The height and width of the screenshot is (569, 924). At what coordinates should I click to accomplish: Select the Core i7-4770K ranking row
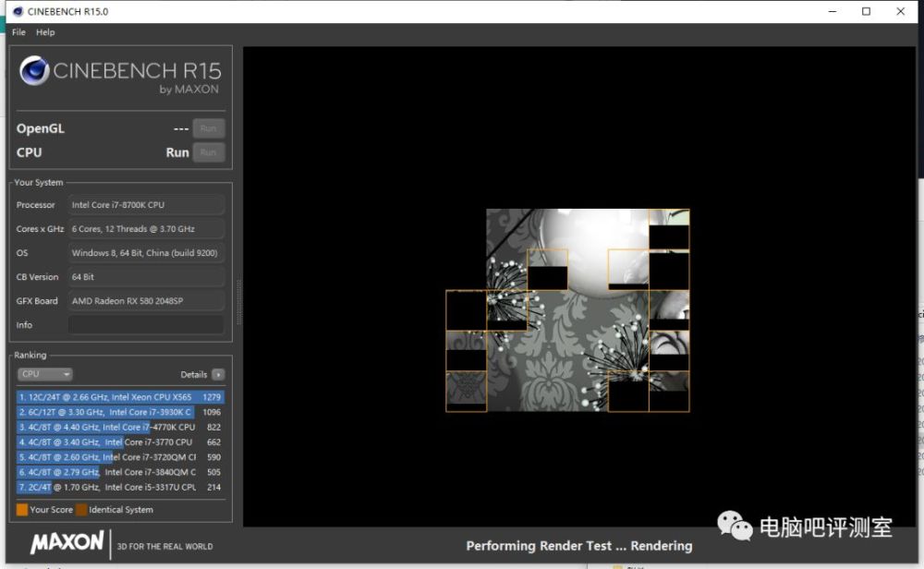click(x=120, y=427)
